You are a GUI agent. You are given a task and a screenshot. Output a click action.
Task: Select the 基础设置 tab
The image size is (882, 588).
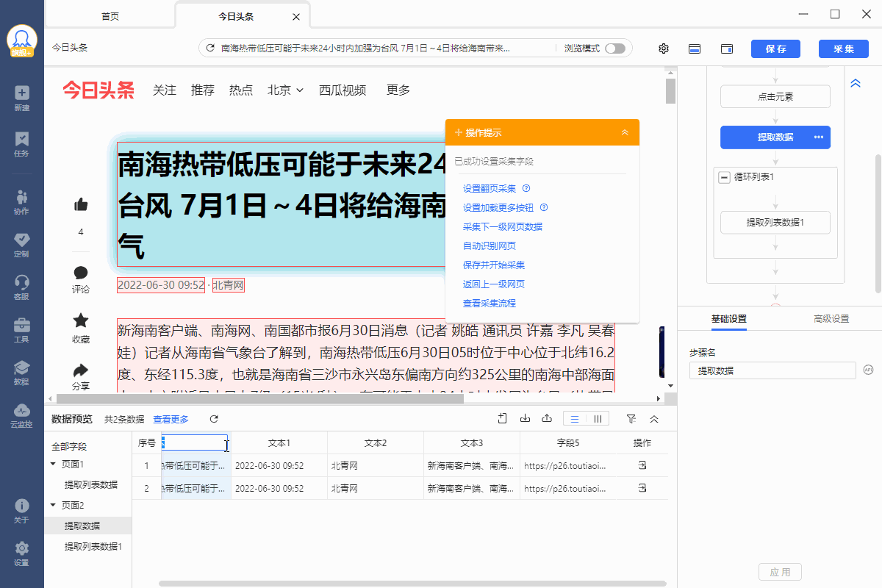[x=729, y=318]
